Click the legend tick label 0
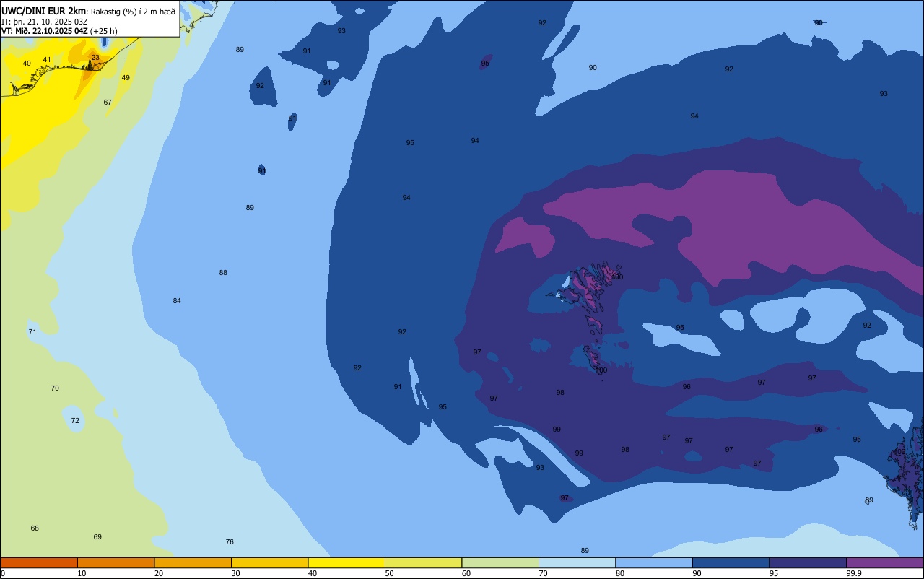The image size is (924, 579). pos(3,573)
